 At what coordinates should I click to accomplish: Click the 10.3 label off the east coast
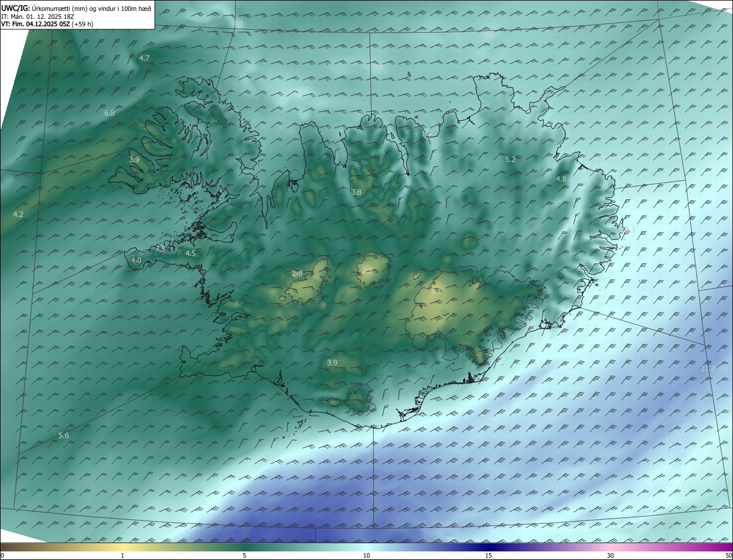(x=628, y=230)
